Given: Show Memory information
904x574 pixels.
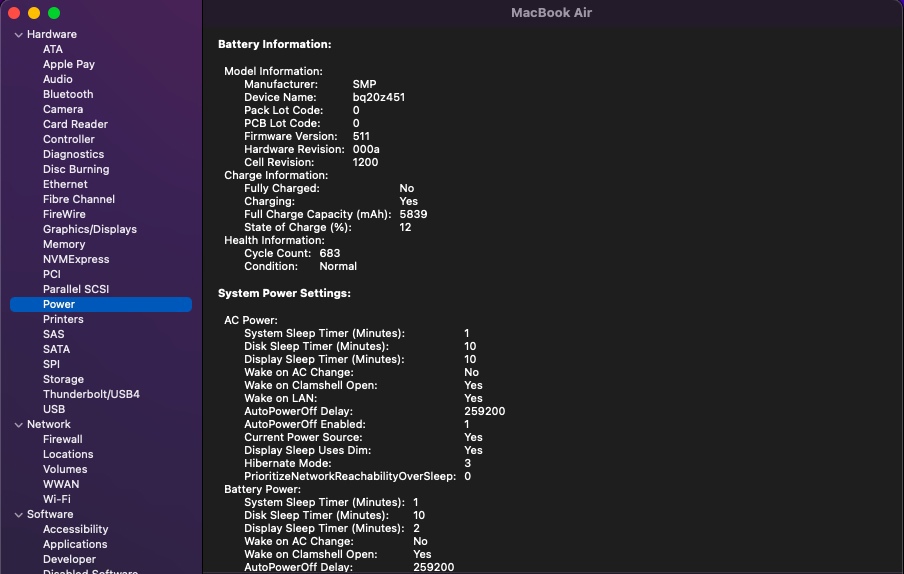Looking at the screenshot, I should (x=64, y=244).
